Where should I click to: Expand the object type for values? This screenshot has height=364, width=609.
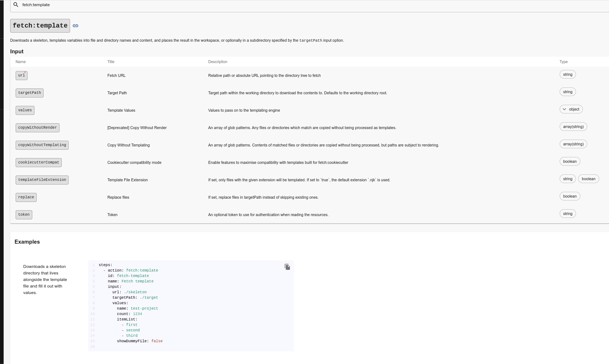click(571, 109)
